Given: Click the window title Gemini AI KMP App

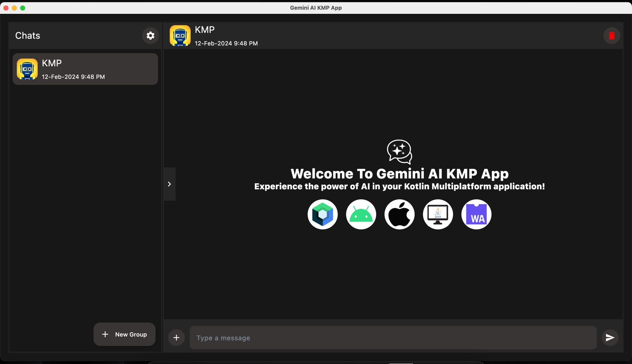Looking at the screenshot, I should (316, 8).
